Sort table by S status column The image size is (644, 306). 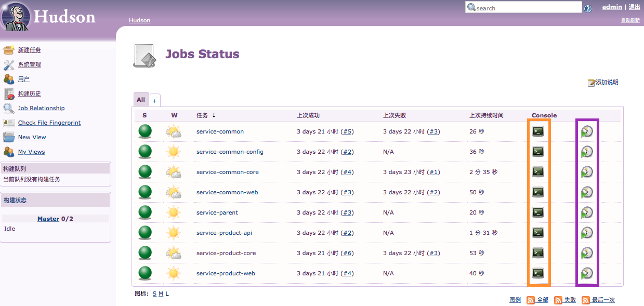tap(144, 115)
